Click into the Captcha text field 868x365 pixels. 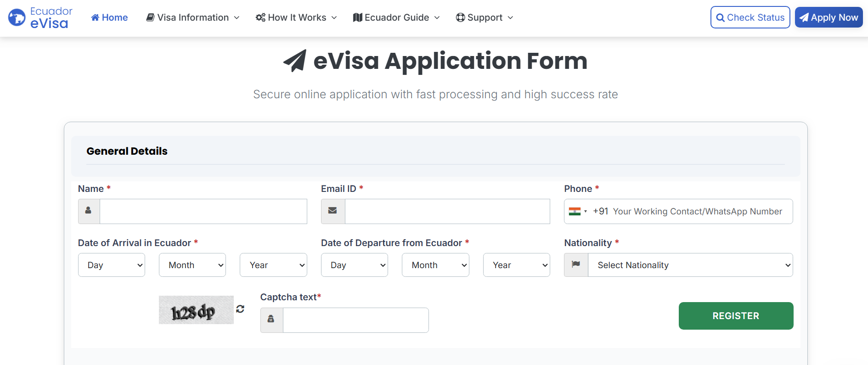coord(355,320)
